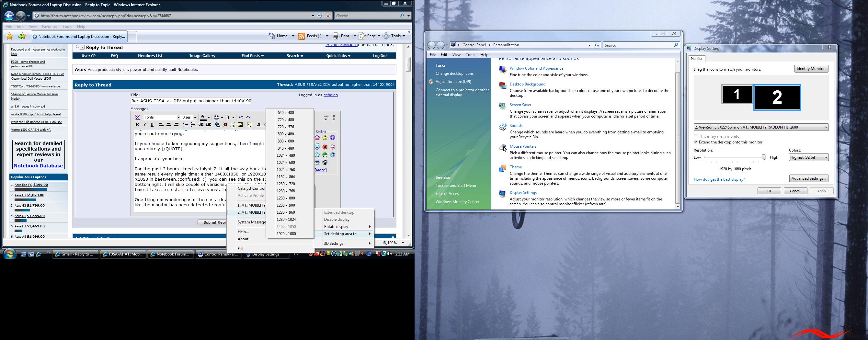This screenshot has width=868, height=340.
Task: Expand Rotate display submenu
Action: [344, 226]
